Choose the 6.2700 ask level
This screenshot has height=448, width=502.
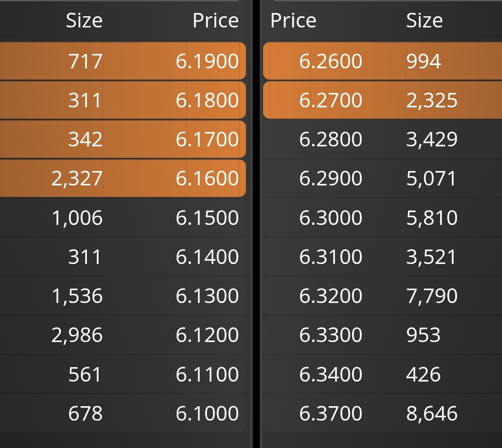click(x=383, y=100)
